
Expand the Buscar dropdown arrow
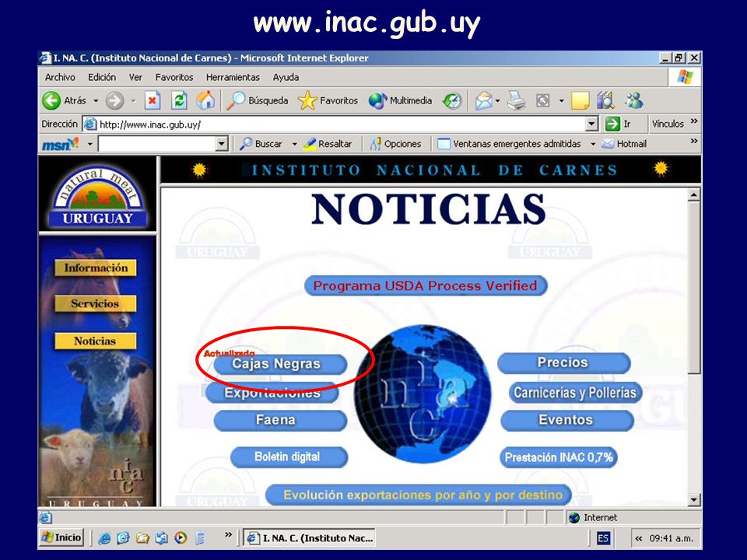tap(294, 144)
